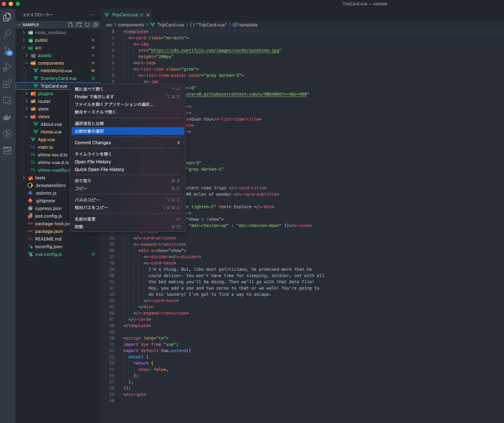Open the Run and Debug view
Viewport: 504px width, 423px height.
(x=8, y=68)
